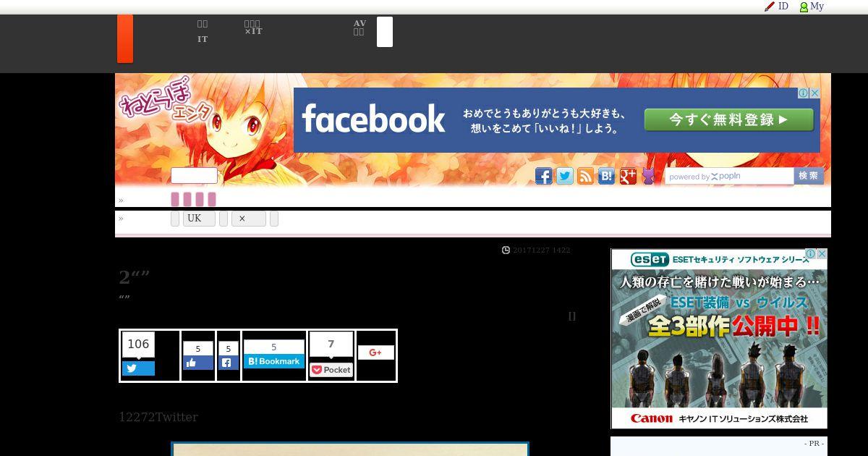Click the AdChoices icon on ESET ad
This screenshot has width=868, height=456.
pos(811,254)
